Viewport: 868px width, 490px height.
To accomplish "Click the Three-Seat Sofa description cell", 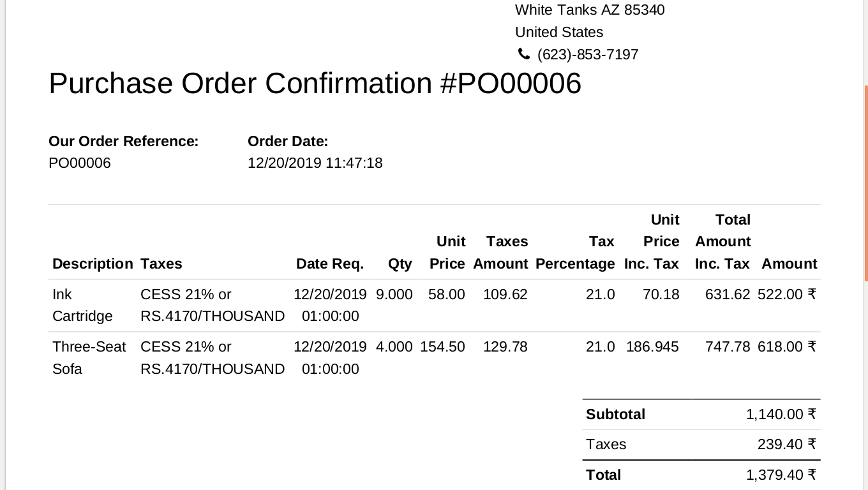I will point(89,358).
